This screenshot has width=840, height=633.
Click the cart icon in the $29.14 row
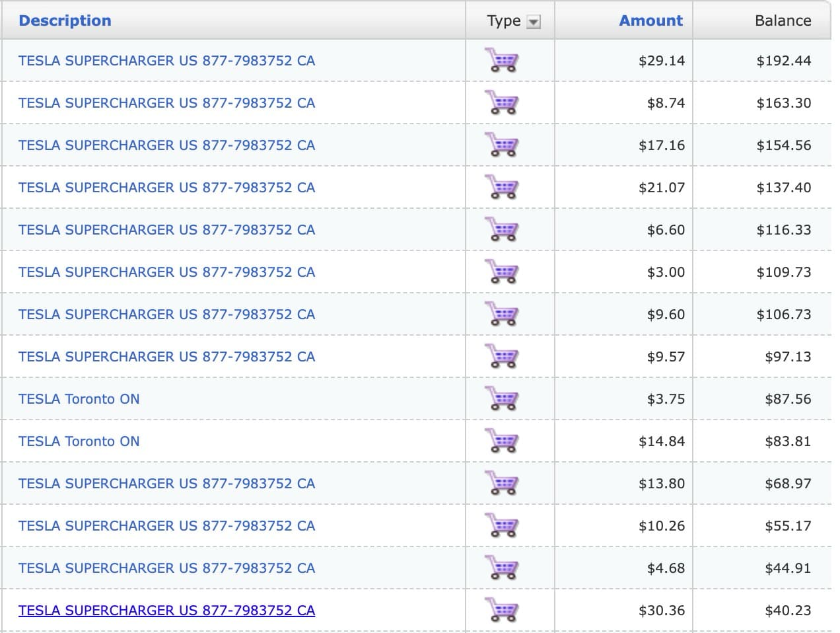tap(501, 61)
